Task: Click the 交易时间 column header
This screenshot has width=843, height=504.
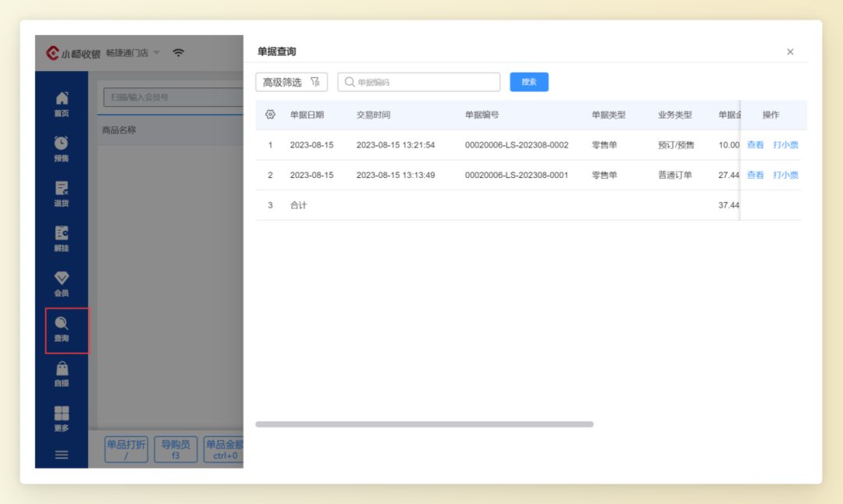Action: 373,115
